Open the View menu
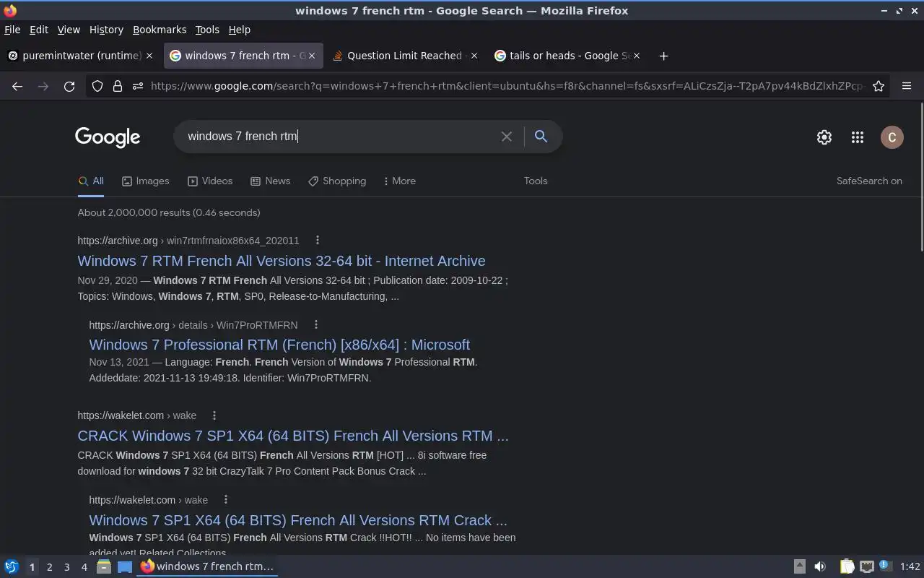The height and width of the screenshot is (578, 924). [69, 30]
